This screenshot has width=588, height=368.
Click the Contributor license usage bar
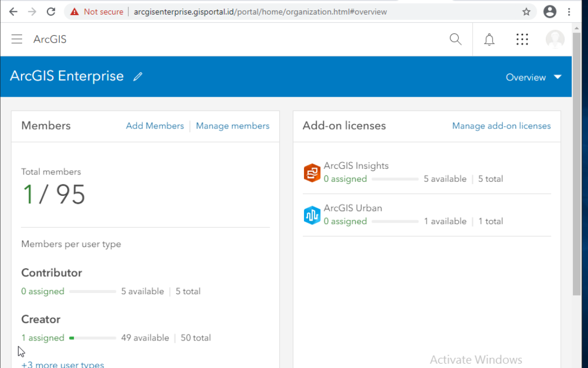tap(93, 291)
